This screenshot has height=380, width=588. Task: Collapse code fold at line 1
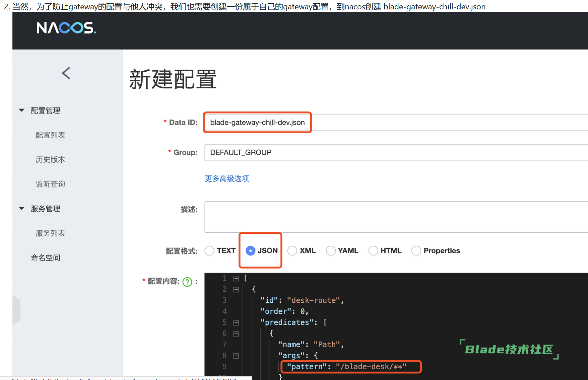coord(236,278)
